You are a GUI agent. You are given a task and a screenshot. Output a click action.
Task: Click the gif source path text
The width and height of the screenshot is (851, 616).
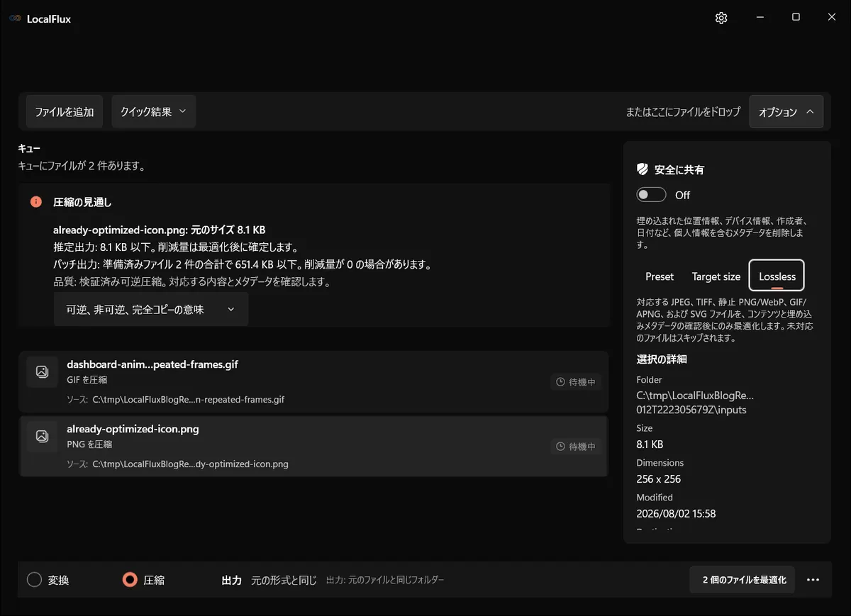189,400
